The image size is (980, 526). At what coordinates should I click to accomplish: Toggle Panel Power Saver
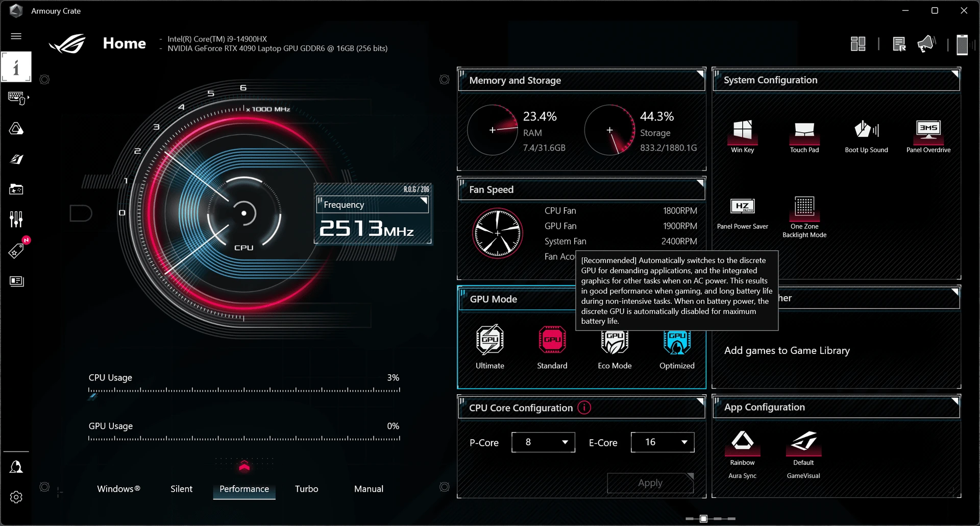tap(742, 213)
